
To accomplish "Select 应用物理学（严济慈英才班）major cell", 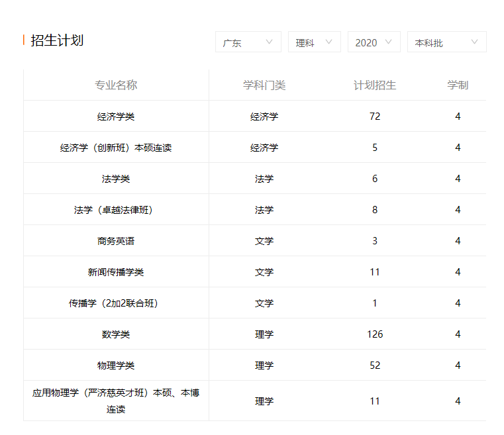I will click(x=116, y=401).
